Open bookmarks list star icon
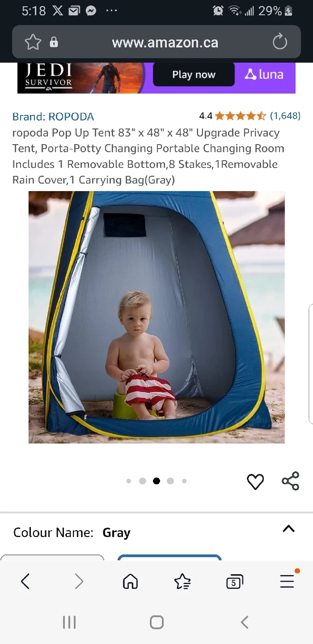Screen dimensions: 313x644 182,581
